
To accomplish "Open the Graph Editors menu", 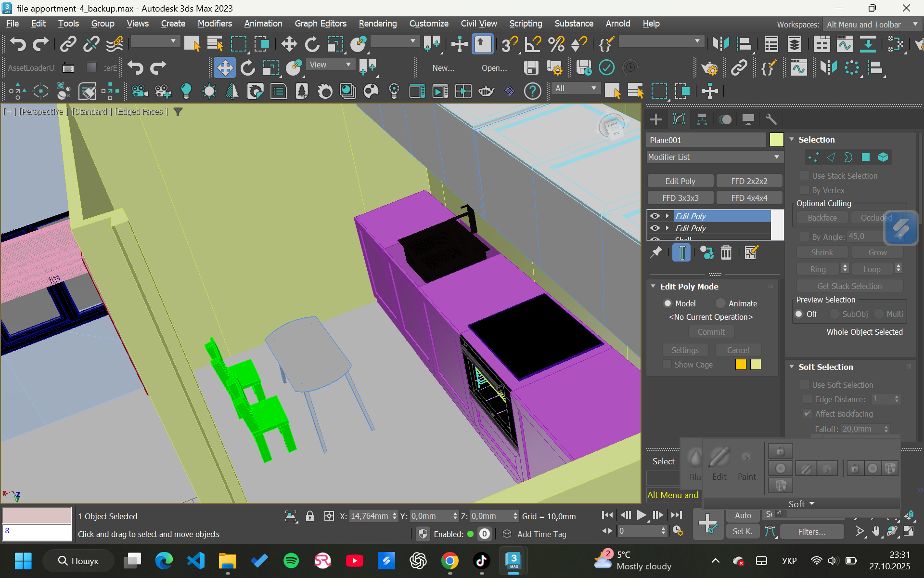I will (321, 24).
